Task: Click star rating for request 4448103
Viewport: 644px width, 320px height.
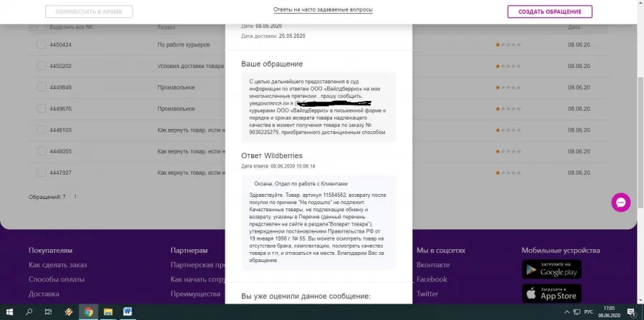Action: 508,130
